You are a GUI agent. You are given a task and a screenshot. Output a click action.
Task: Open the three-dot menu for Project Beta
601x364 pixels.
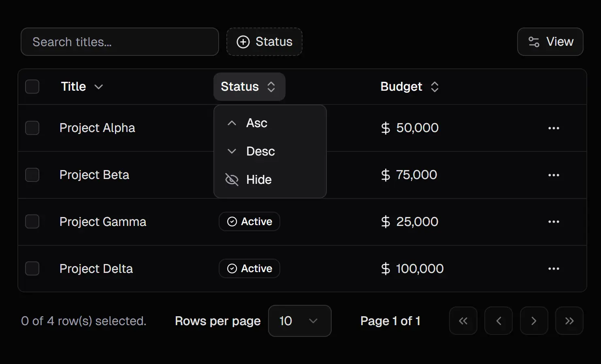553,175
